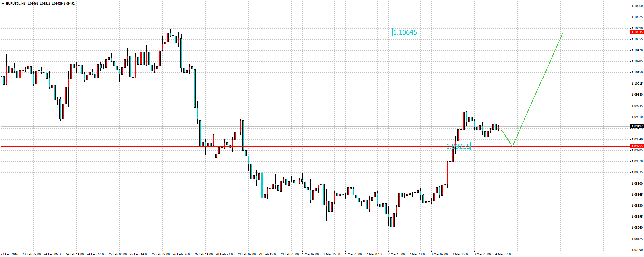Select the short descending green line segment

[507, 138]
